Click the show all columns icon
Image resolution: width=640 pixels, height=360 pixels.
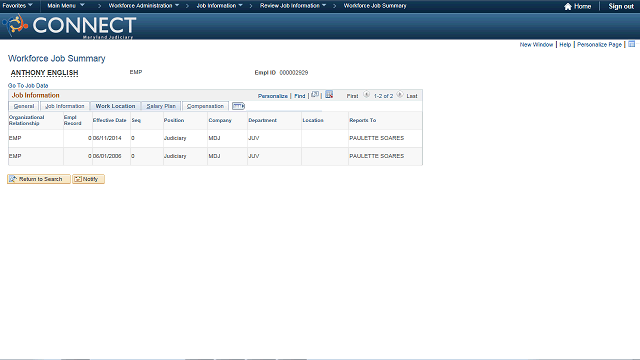[238, 106]
